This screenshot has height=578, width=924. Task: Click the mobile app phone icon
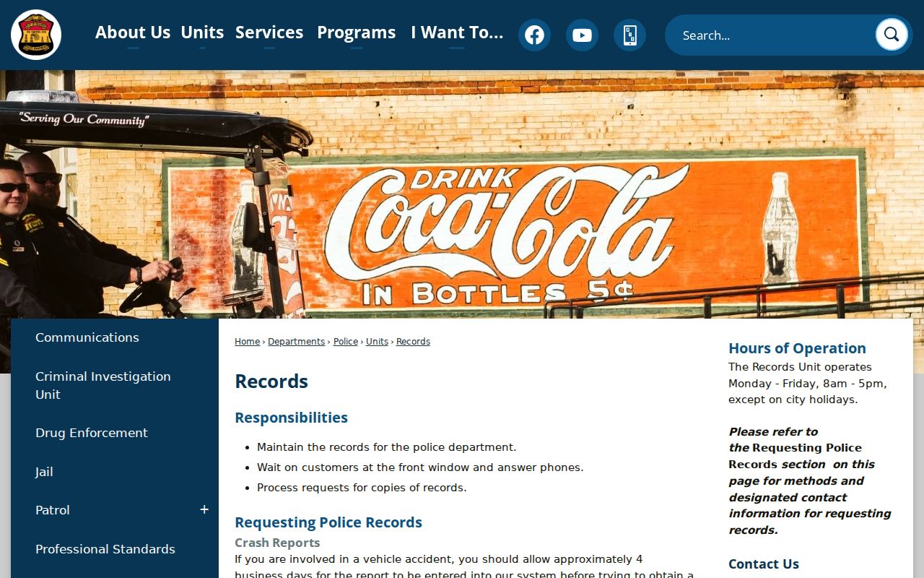point(629,35)
